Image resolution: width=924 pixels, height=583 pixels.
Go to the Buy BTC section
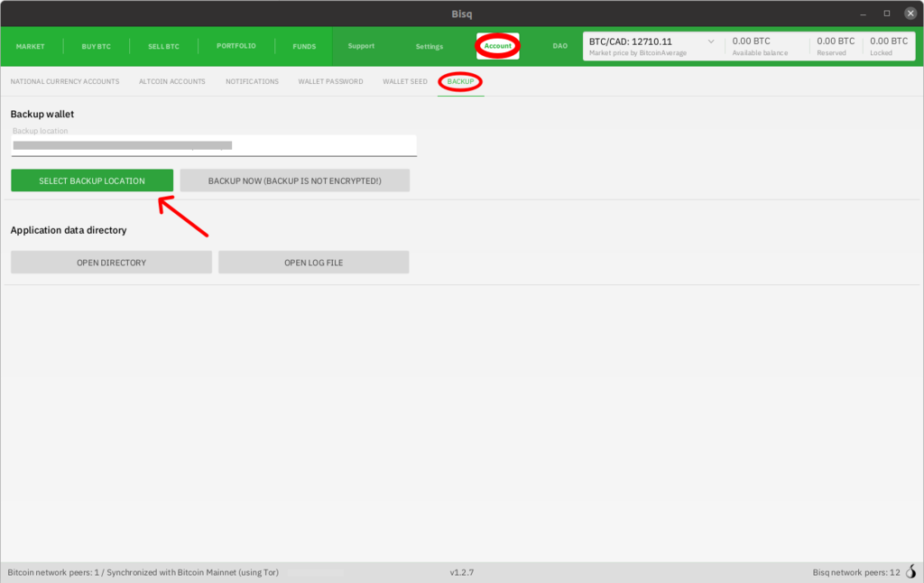pyautogui.click(x=96, y=46)
